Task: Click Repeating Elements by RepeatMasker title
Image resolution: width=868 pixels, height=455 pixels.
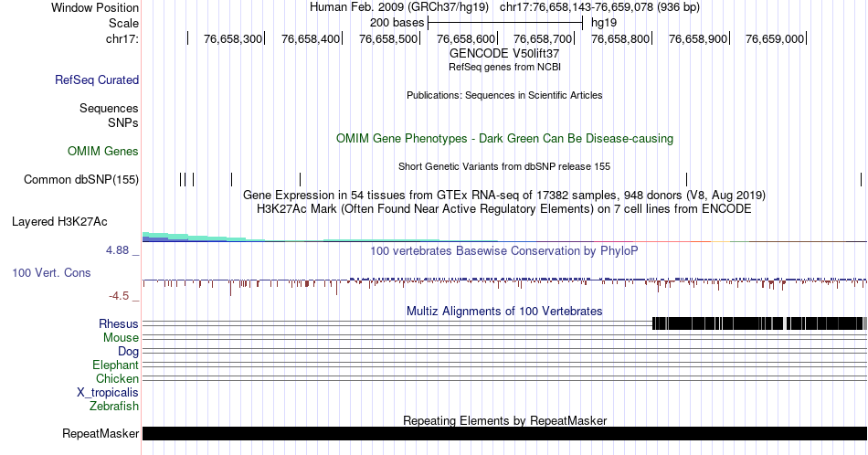Action: point(504,420)
